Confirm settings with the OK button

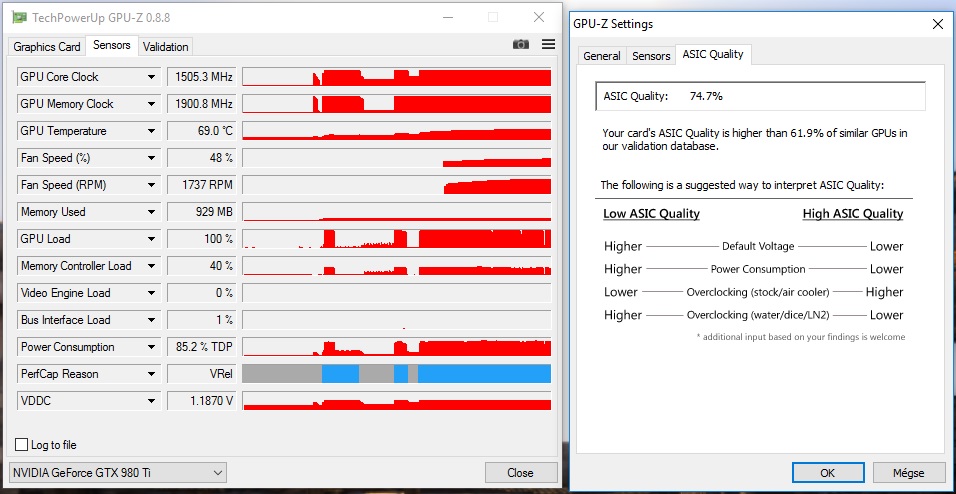827,473
